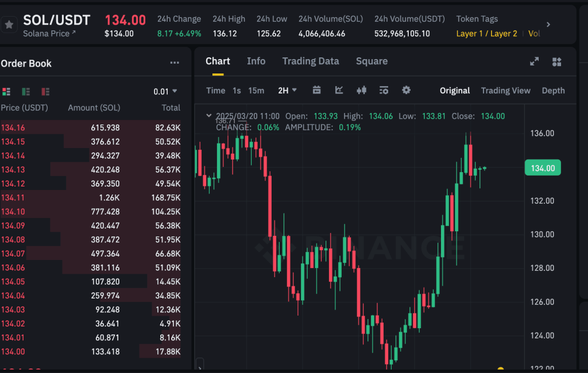The height and width of the screenshot is (373, 588).
Task: Collapse the OHLC info chevron on chart
Action: click(208, 116)
